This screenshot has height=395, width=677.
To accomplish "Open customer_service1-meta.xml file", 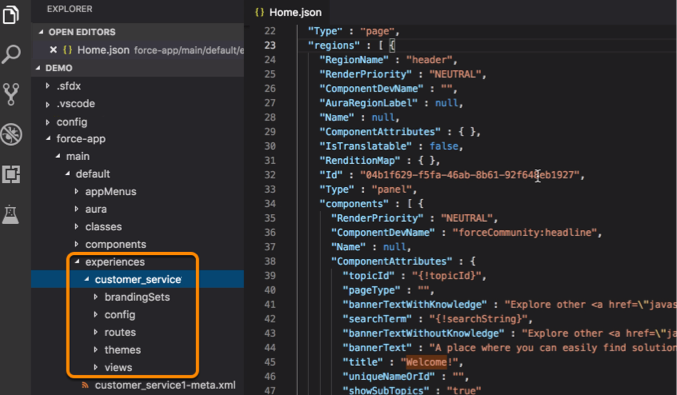I will tap(165, 385).
